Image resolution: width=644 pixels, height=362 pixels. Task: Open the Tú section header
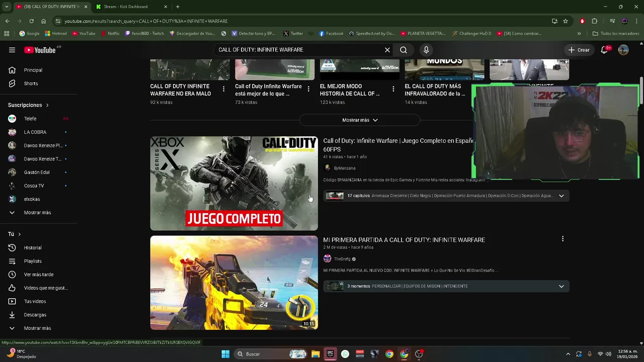pyautogui.click(x=15, y=234)
